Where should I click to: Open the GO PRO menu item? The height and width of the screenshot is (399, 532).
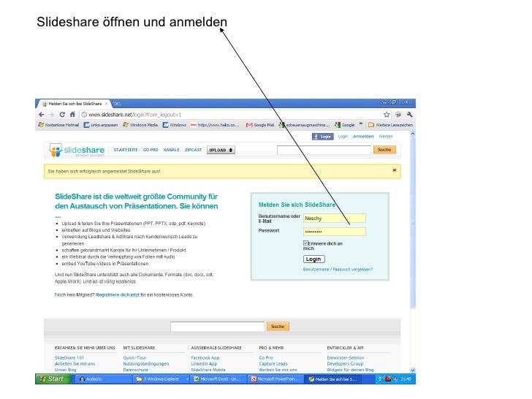coord(151,150)
